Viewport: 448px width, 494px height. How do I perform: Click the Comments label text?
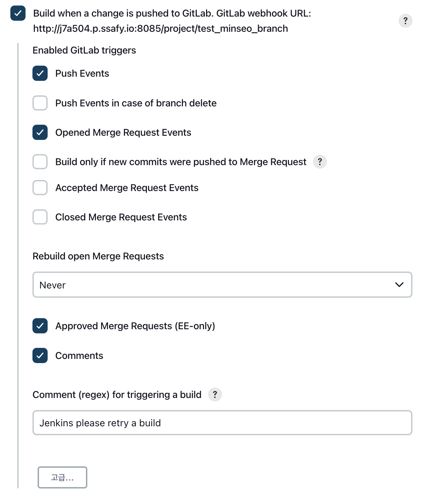tap(79, 355)
